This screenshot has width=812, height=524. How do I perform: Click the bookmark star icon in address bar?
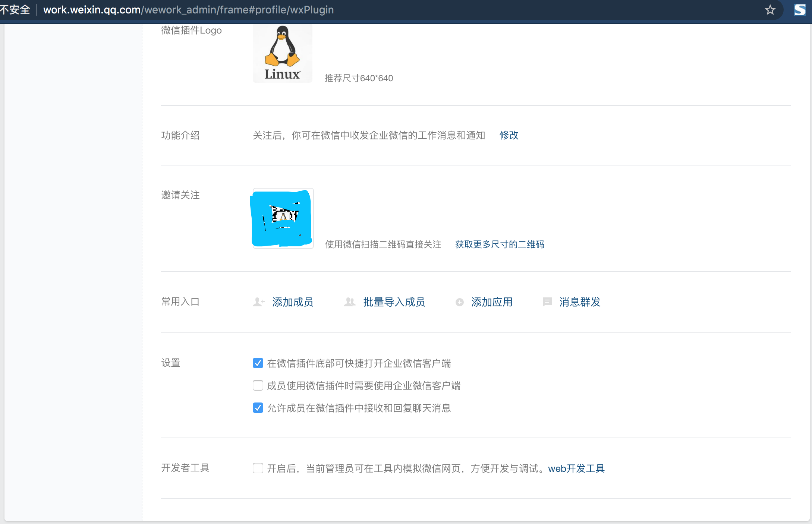(x=770, y=10)
